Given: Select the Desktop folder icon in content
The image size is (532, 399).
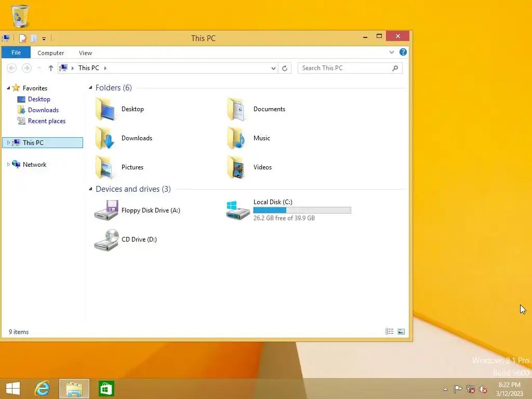Looking at the screenshot, I should [x=105, y=109].
